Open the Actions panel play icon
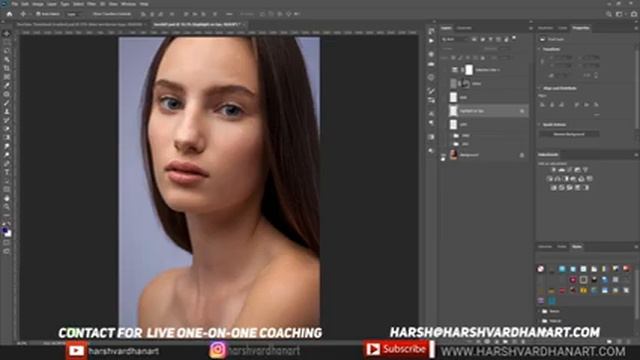This screenshot has height=360, width=640. [x=431, y=41]
